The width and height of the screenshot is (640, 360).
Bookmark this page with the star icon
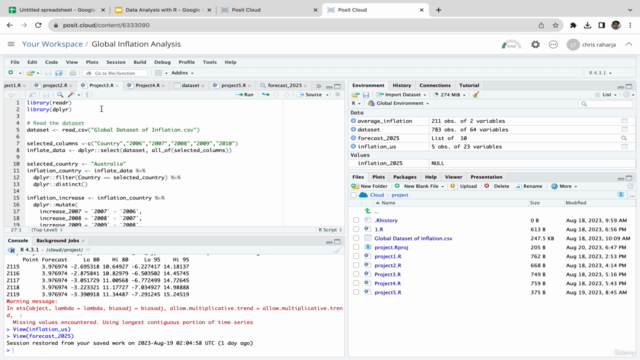556,25
